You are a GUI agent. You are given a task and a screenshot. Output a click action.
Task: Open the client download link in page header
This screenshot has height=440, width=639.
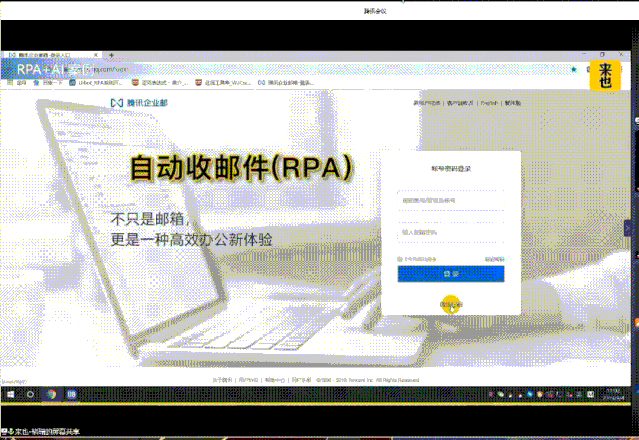460,103
